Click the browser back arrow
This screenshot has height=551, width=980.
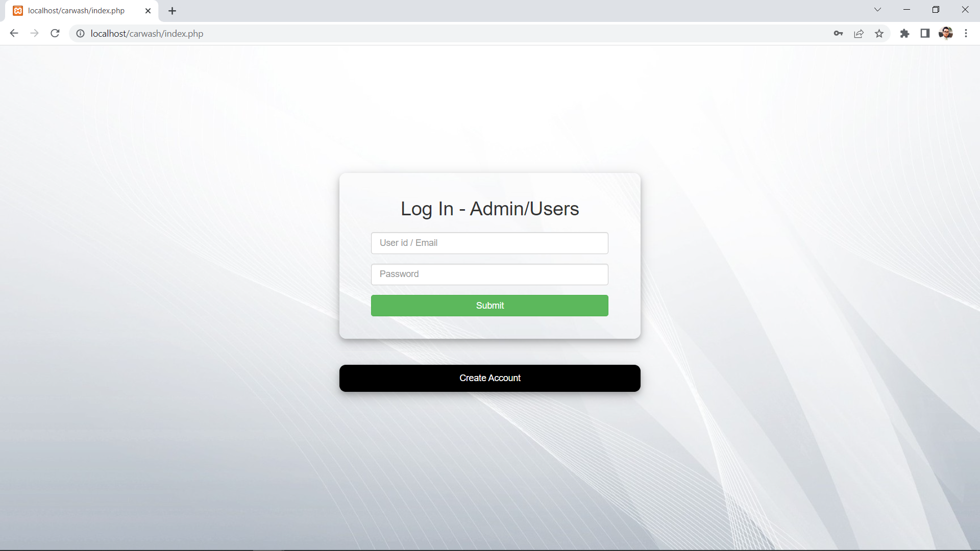14,33
